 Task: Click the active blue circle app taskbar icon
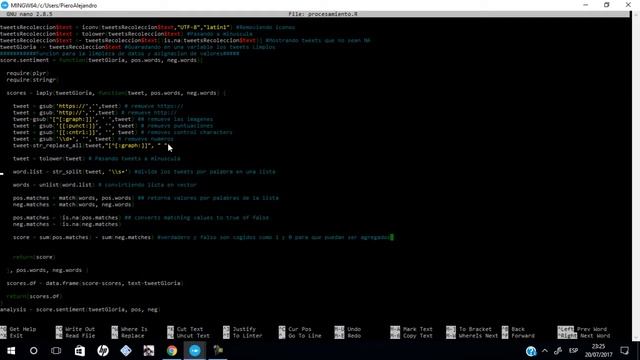click(195, 351)
